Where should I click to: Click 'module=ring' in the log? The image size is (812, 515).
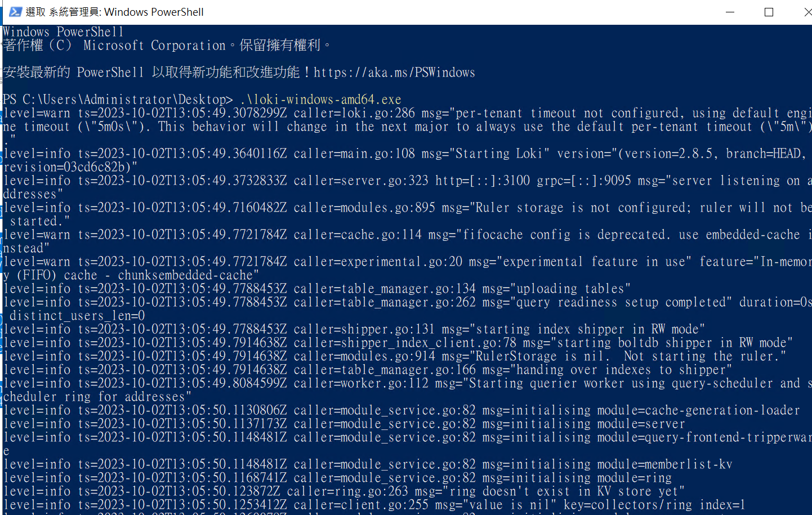point(635,478)
